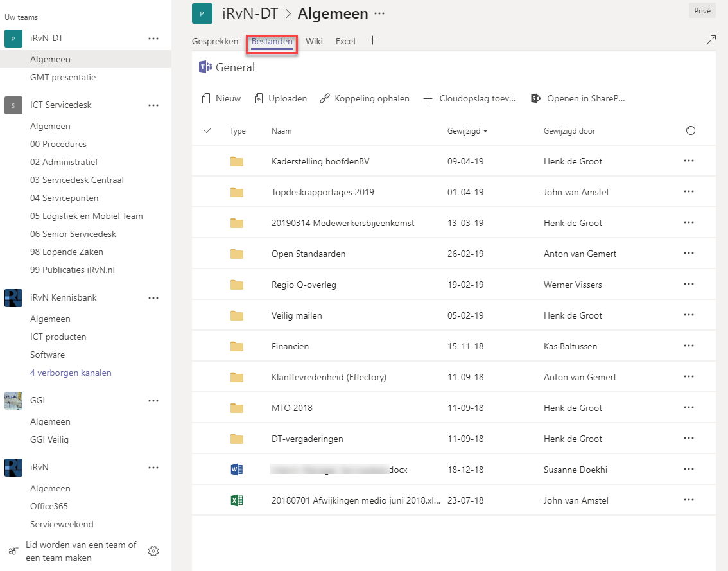Toggle the select all files checkmark
This screenshot has height=571, width=728.
point(207,131)
